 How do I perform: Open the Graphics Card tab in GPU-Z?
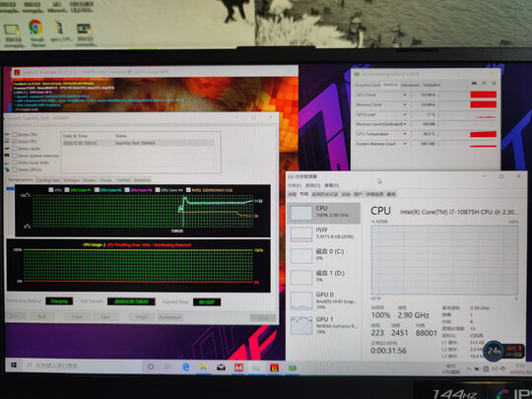(x=367, y=85)
